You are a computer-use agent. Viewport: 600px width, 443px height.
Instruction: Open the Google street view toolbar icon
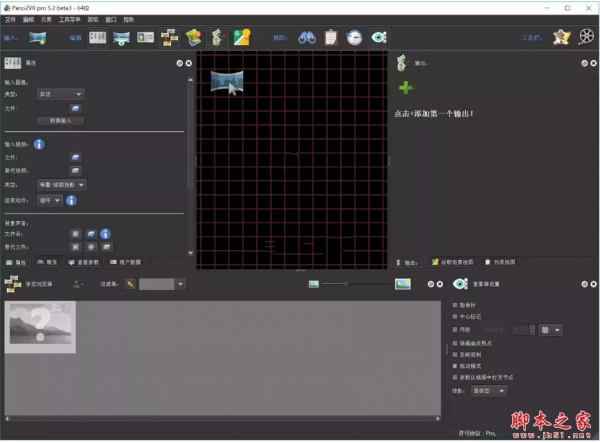(x=242, y=37)
